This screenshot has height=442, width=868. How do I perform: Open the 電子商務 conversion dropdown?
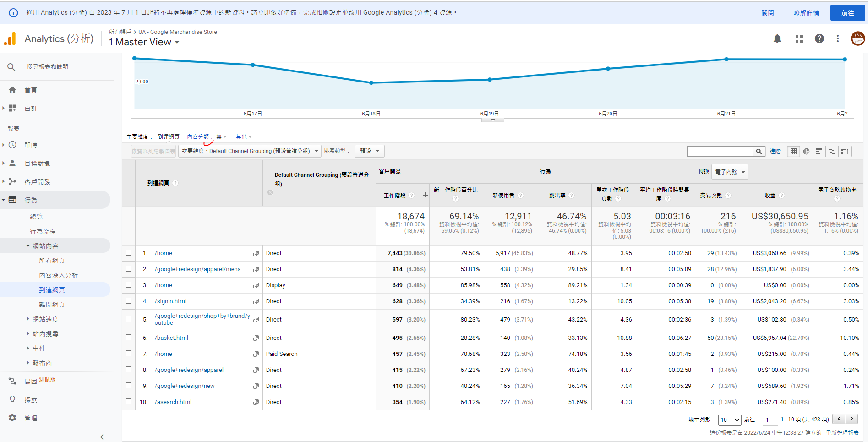pyautogui.click(x=730, y=172)
